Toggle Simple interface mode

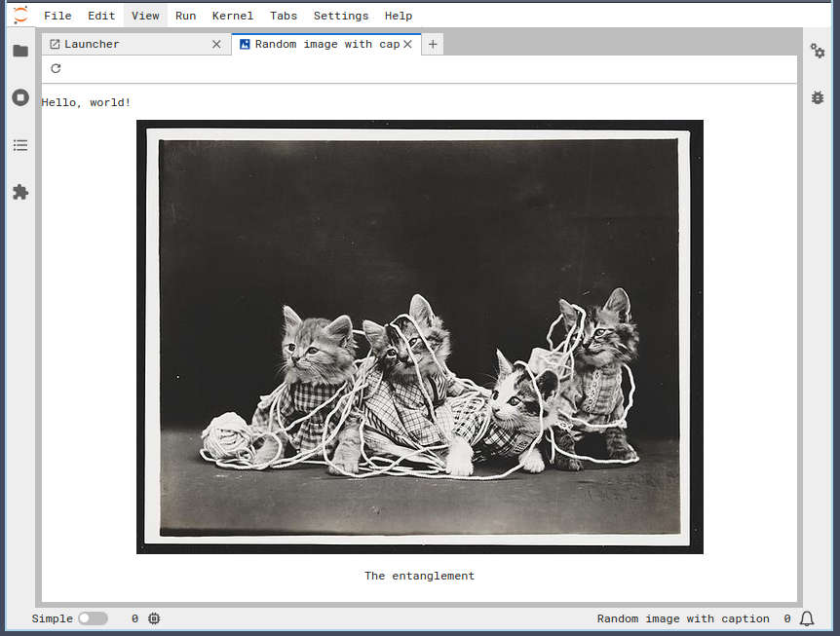93,618
